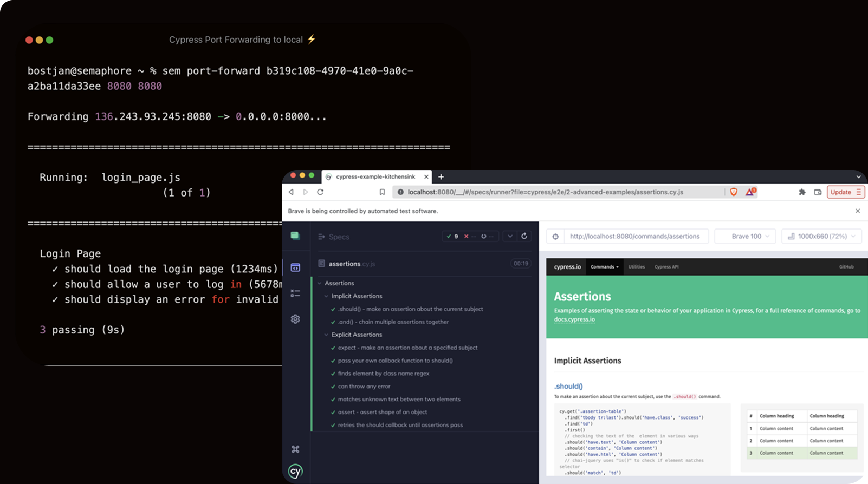Viewport: 868px width, 484px height.
Task: Select the cypress-example-kitchensink browser tab
Action: tap(377, 176)
